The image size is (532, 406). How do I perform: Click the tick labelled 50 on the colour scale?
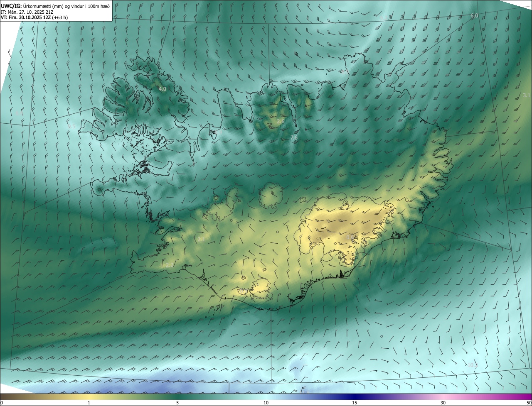pos(529,403)
